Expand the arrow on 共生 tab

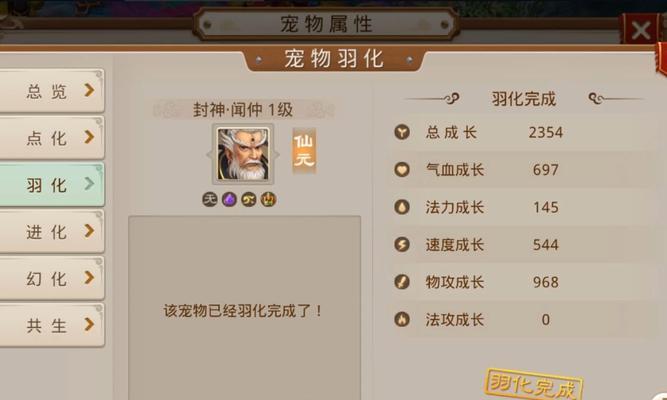click(89, 324)
